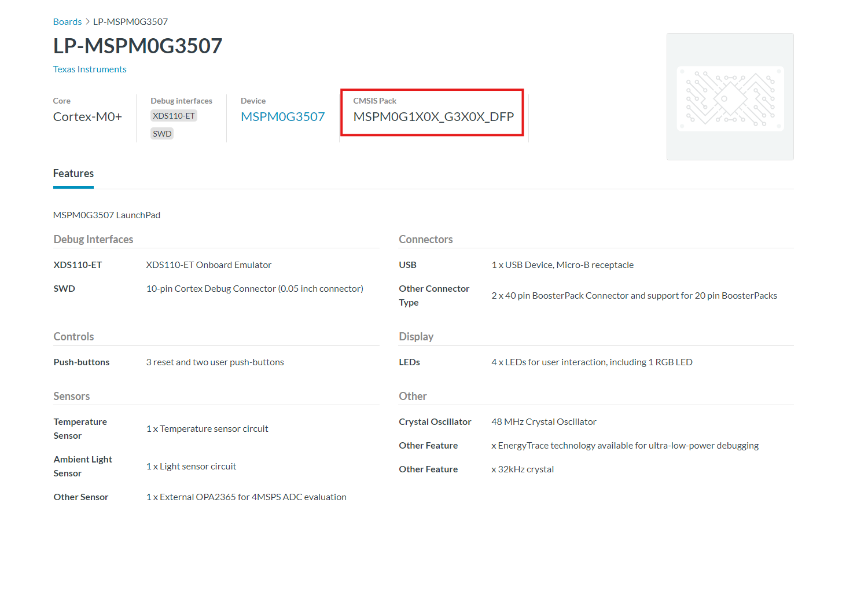Click the Connectors section heading
Screen dimensions: 868x602
[426, 240]
